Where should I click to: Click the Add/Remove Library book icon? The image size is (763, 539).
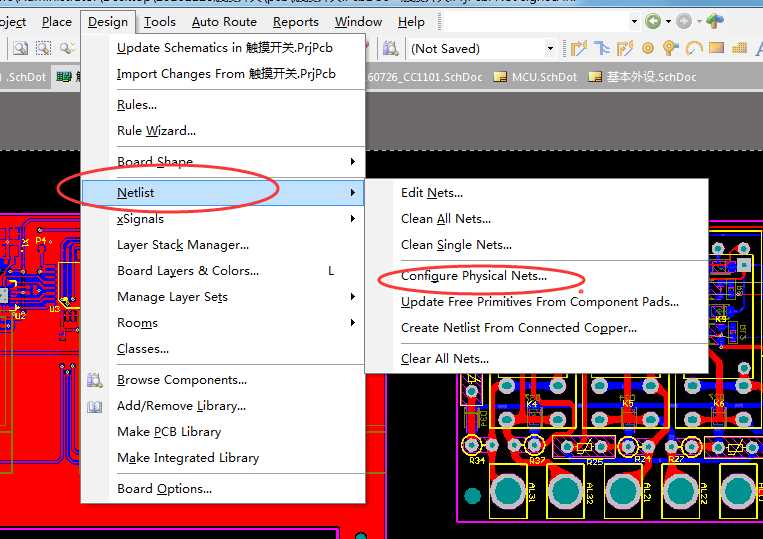point(94,406)
